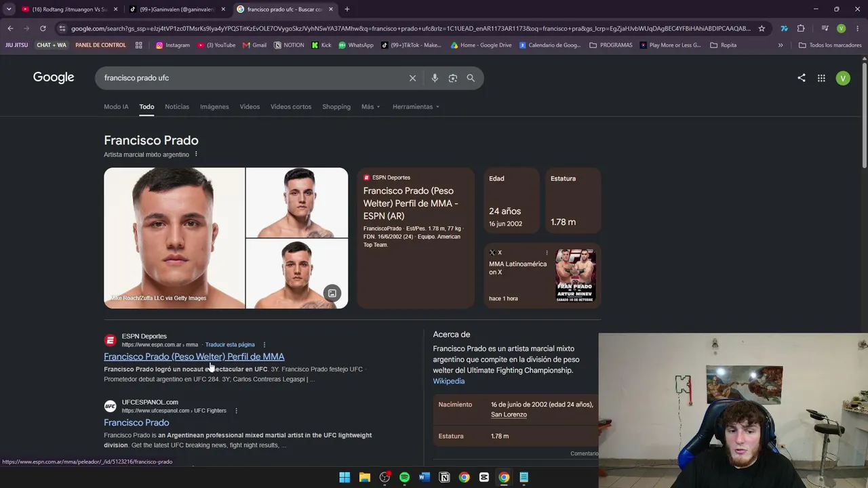Screen dimensions: 868x488
Task: Show hidden bookmarks with the chevron
Action: pyautogui.click(x=781, y=45)
